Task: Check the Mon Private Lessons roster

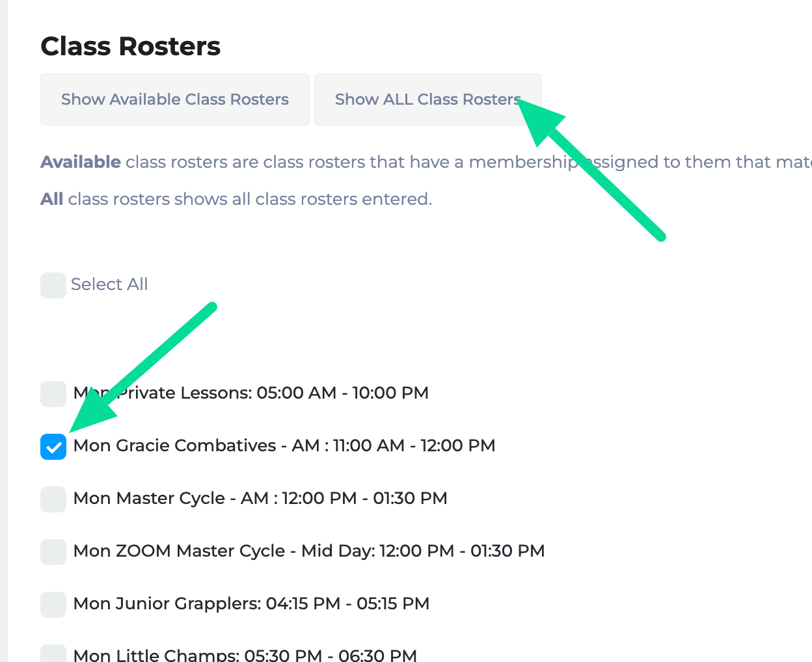Action: (x=53, y=393)
